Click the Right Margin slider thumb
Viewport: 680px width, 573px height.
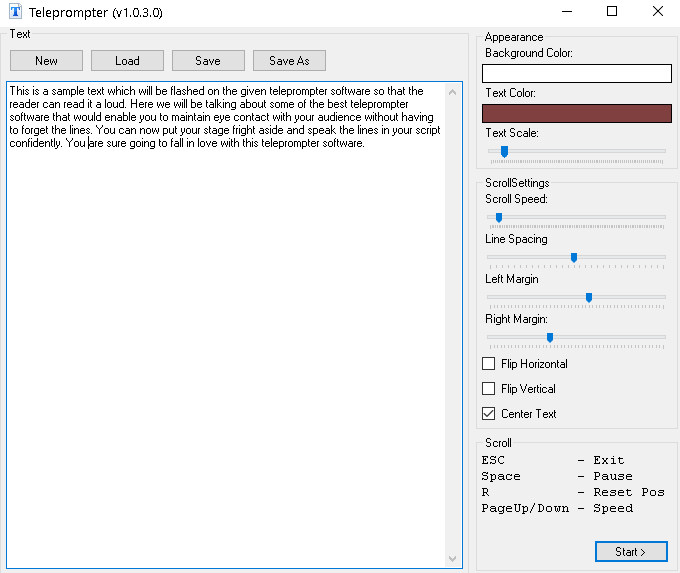[x=550, y=337]
